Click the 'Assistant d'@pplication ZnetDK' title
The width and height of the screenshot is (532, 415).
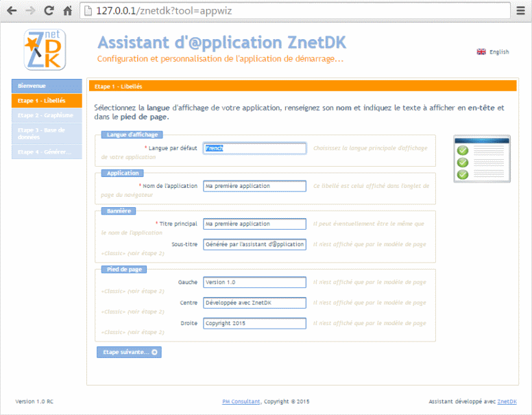pos(222,43)
